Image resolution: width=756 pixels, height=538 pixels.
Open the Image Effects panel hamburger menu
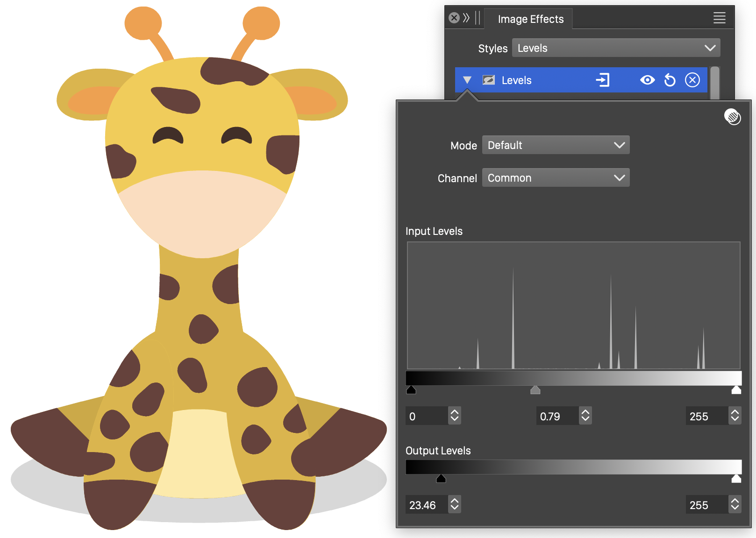719,18
